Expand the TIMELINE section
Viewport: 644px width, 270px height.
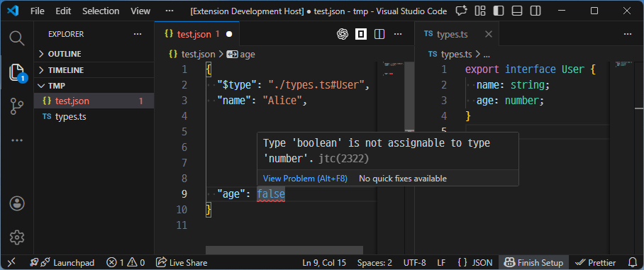[94, 70]
